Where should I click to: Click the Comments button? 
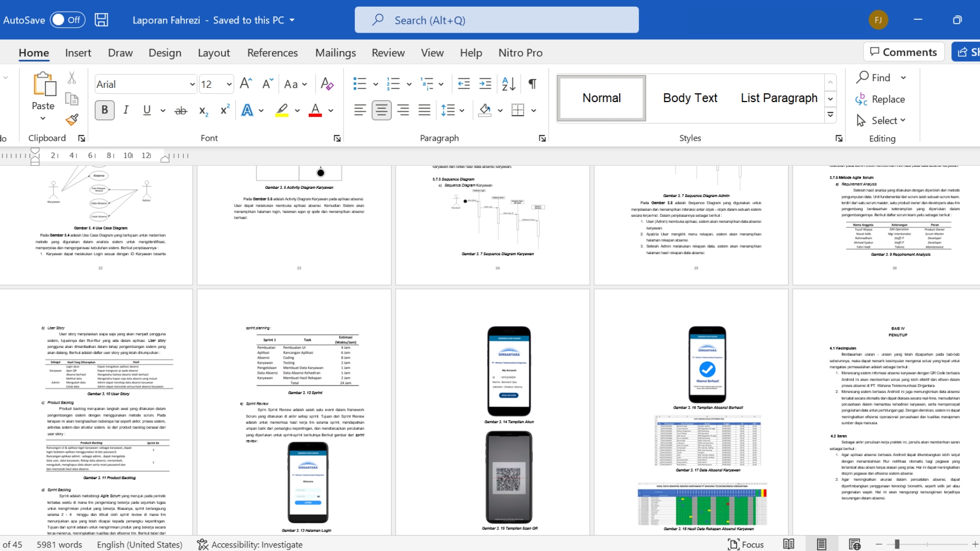(903, 52)
